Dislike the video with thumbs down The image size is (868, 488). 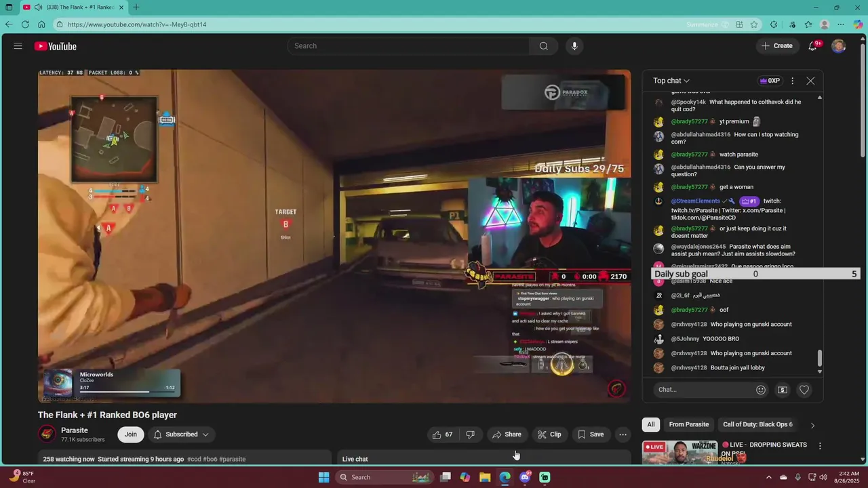click(471, 434)
